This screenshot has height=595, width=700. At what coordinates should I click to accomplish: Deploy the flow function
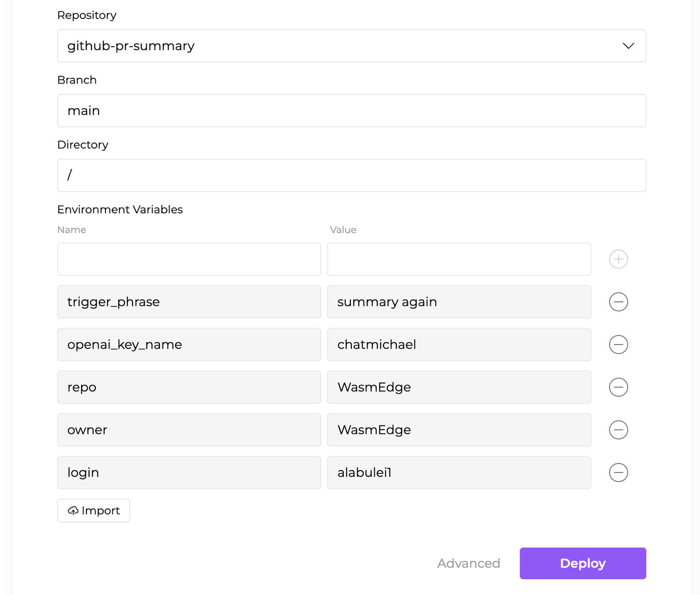[x=583, y=563]
